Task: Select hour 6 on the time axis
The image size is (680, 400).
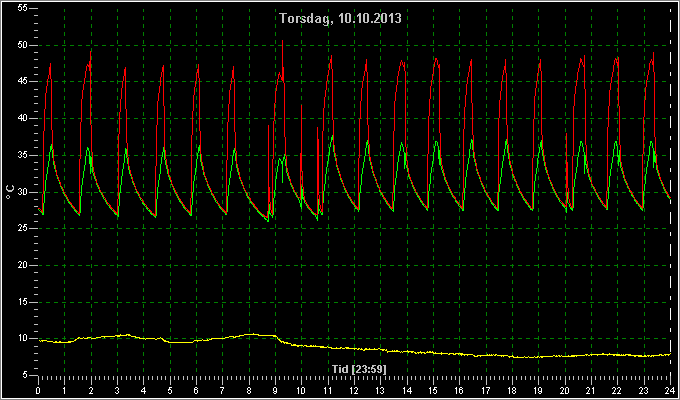Action: coord(196,390)
